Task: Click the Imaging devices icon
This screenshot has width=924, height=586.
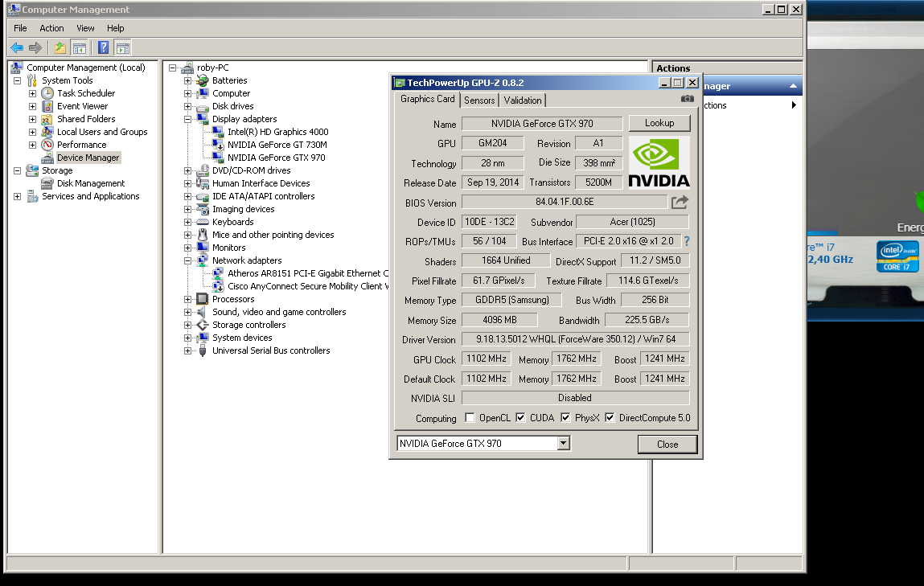Action: point(203,209)
